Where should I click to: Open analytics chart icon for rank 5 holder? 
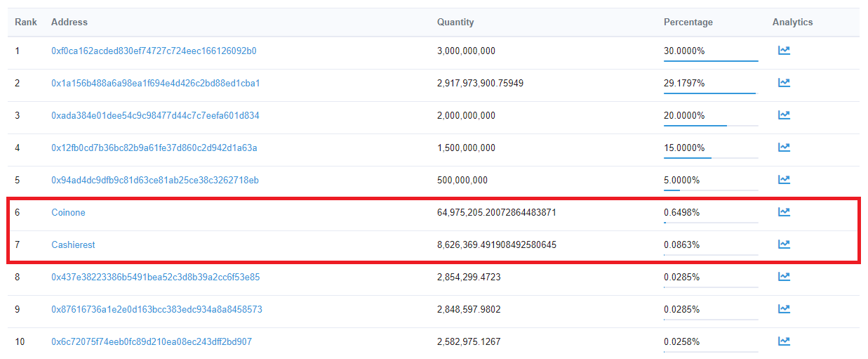(x=784, y=180)
